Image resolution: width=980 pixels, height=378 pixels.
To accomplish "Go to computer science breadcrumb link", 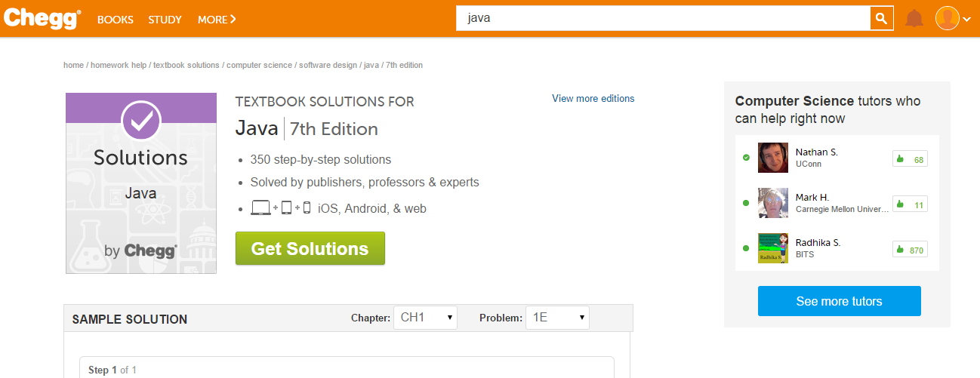I will click(259, 66).
